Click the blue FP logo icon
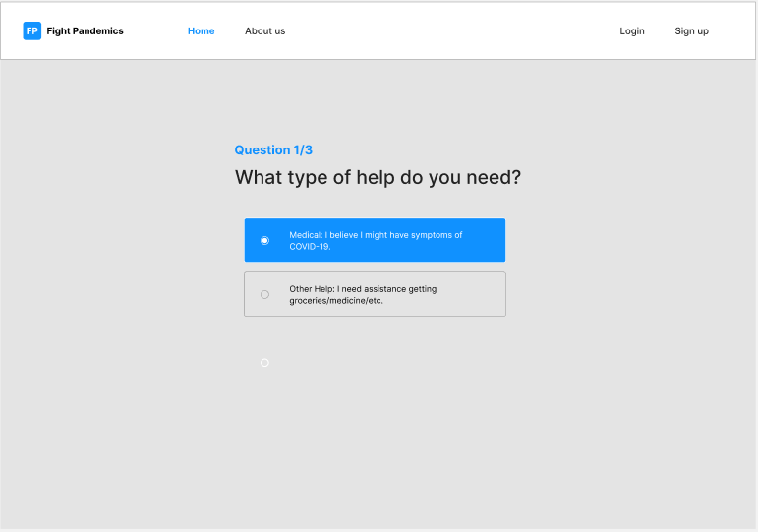Image resolution: width=758 pixels, height=532 pixels. 31,30
